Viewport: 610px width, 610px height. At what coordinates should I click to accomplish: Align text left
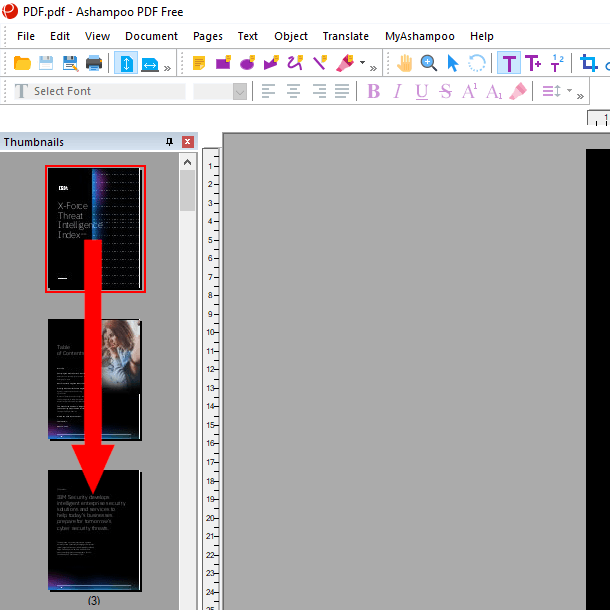268,91
